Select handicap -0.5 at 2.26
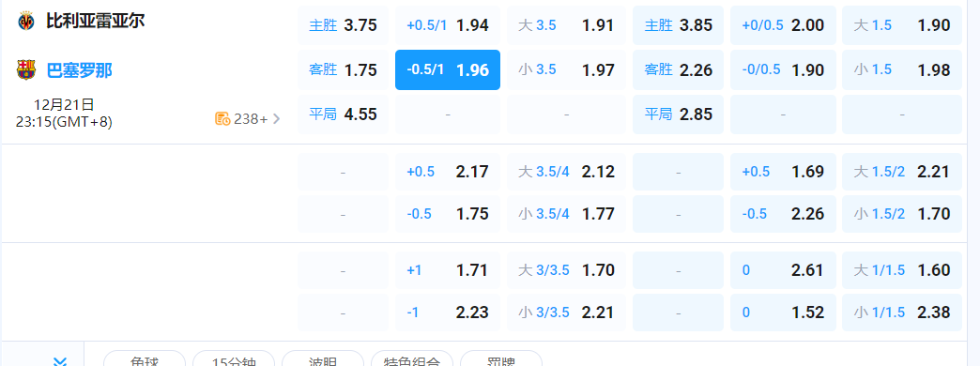The height and width of the screenshot is (366, 980). point(783,214)
